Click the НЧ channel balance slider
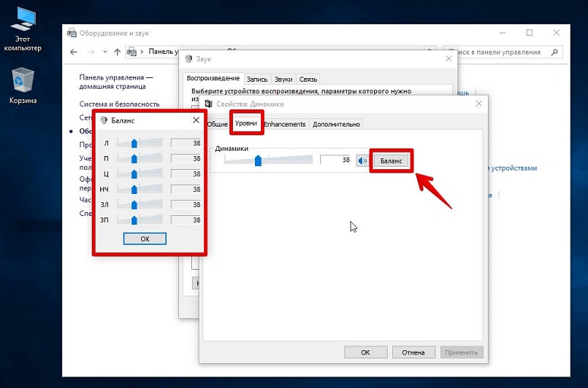The height and width of the screenshot is (388, 588). [140, 189]
